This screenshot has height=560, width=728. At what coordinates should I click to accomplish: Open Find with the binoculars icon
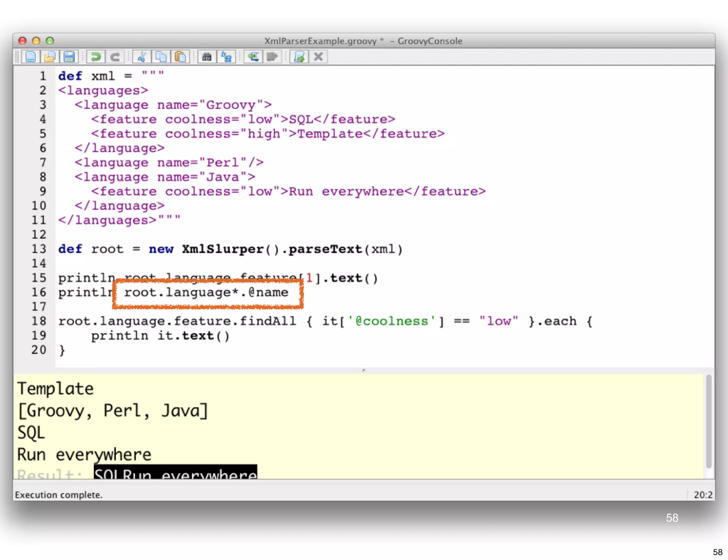207,57
